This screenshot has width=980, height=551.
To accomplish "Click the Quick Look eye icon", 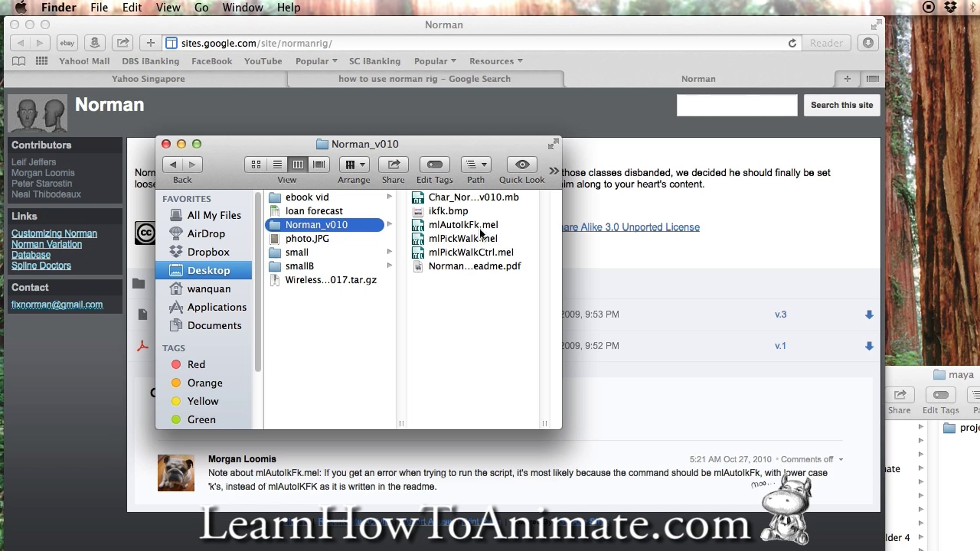I will tap(522, 164).
